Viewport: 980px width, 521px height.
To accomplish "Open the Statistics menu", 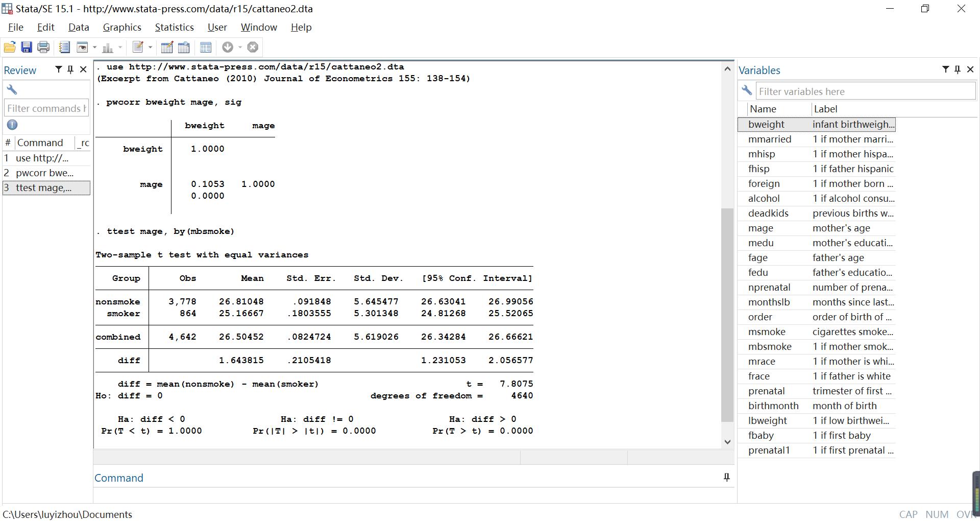I will (174, 27).
